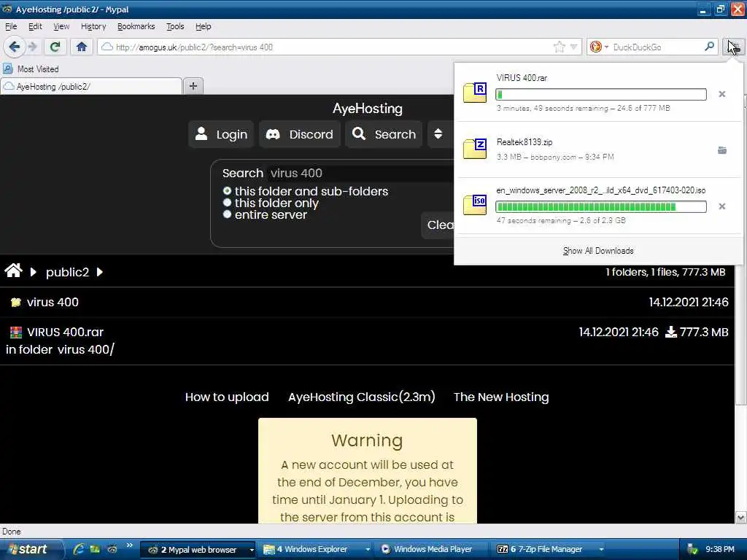The image size is (747, 560).
Task: Click the ISO file icon in downloads
Action: coord(475,205)
